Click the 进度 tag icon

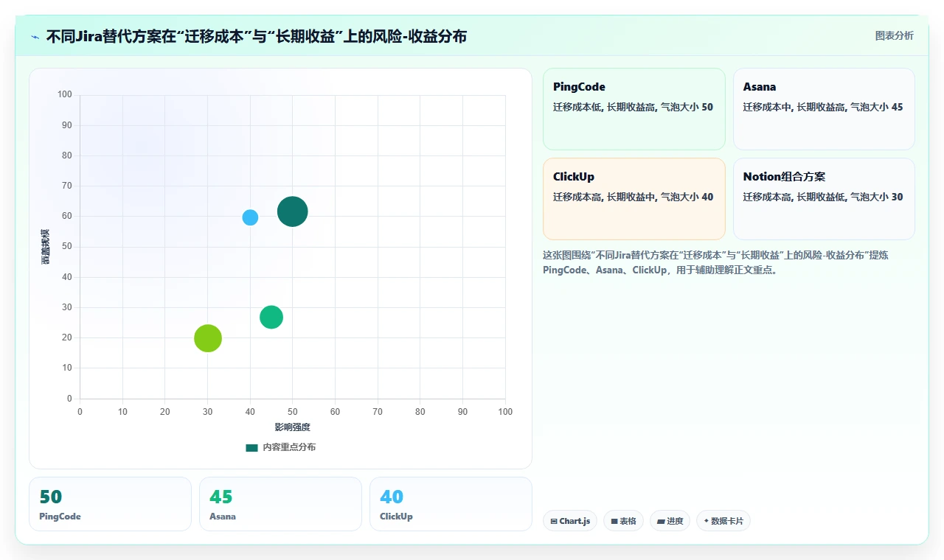click(661, 521)
